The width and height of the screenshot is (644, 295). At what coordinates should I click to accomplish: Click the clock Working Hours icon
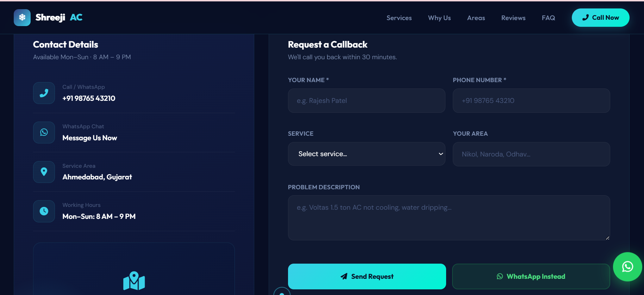click(x=44, y=211)
